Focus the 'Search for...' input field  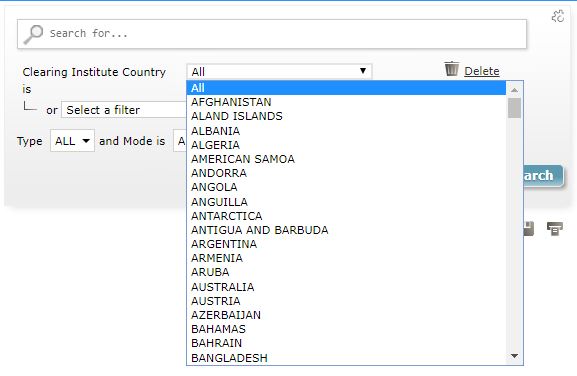pos(272,34)
